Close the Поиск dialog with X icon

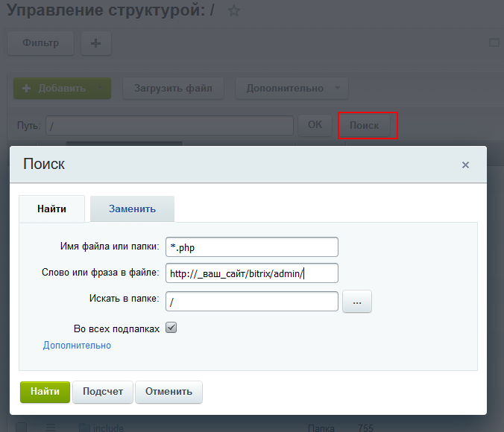point(465,165)
